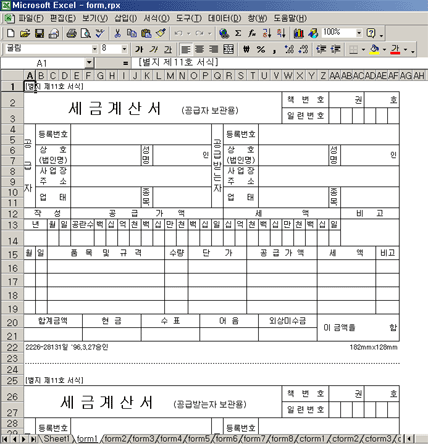Select the Format Painter brush icon

[x=161, y=33]
